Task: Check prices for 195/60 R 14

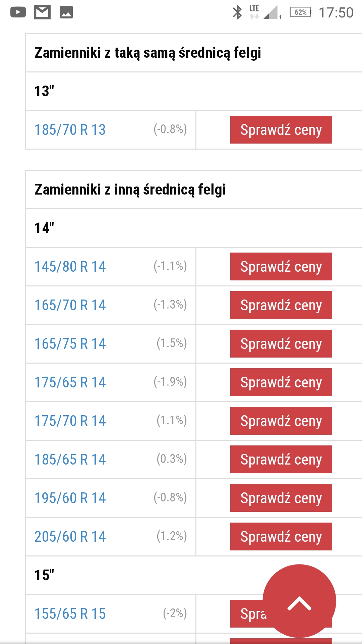Action: 281,498
